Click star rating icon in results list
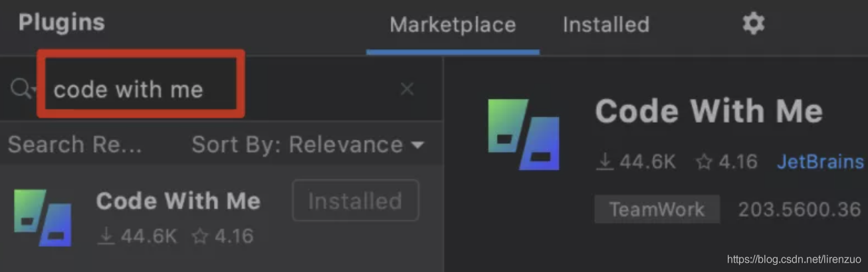Viewport: 868px width, 272px height. 199,236
